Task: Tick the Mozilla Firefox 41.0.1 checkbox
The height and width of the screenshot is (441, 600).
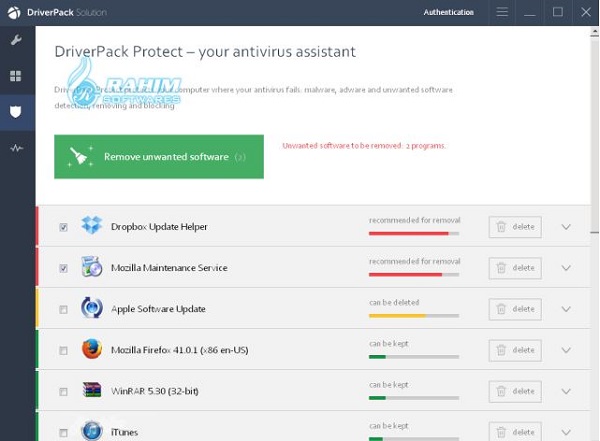Action: click(64, 350)
